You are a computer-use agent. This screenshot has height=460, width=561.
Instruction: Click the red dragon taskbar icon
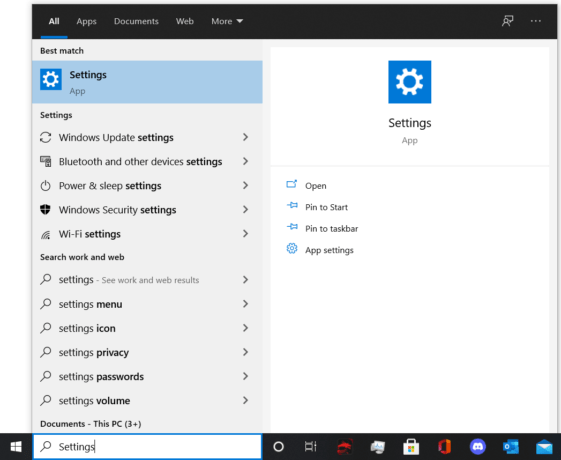[x=345, y=447]
